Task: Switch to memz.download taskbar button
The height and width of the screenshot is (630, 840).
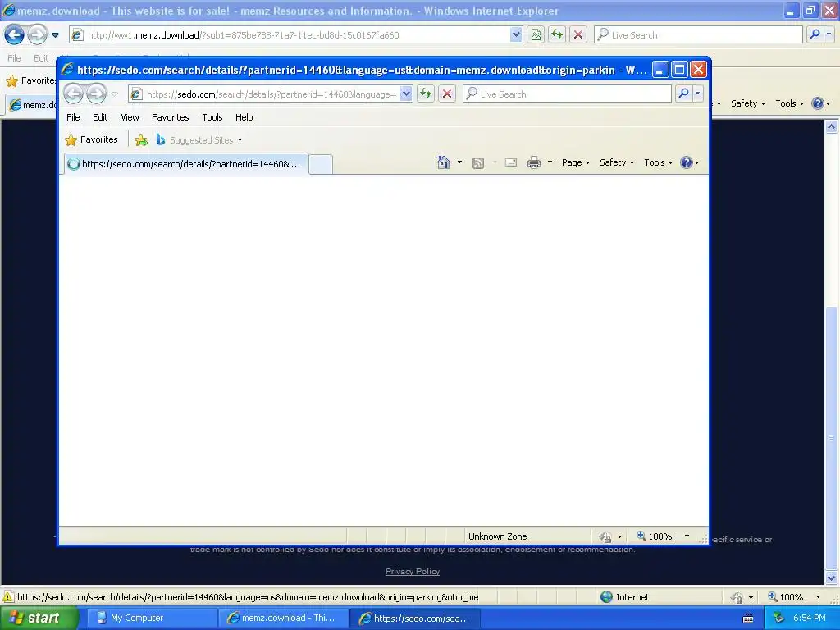Action: 282,618
